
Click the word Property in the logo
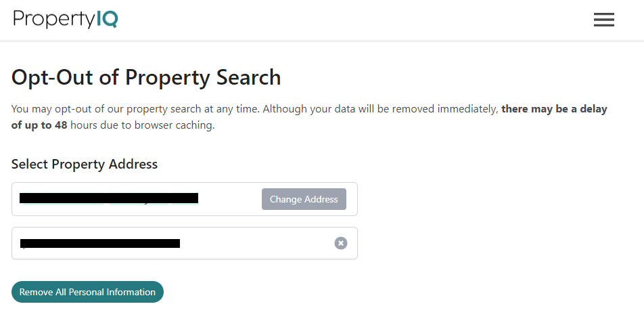click(x=54, y=19)
